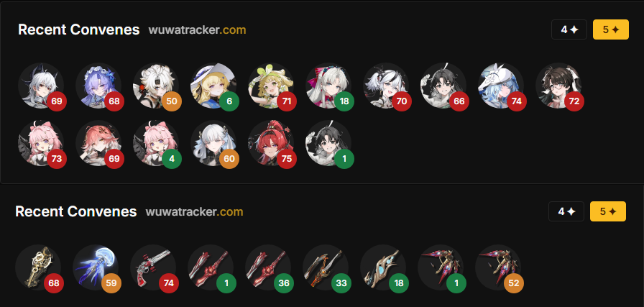Viewport: 644px width, 307px height.
Task: Select the blue-haired white-cap character with pity 74
Action: pos(501,86)
